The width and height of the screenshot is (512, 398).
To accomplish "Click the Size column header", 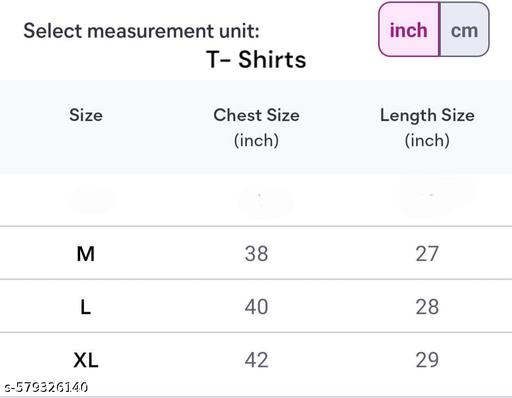I will [86, 115].
